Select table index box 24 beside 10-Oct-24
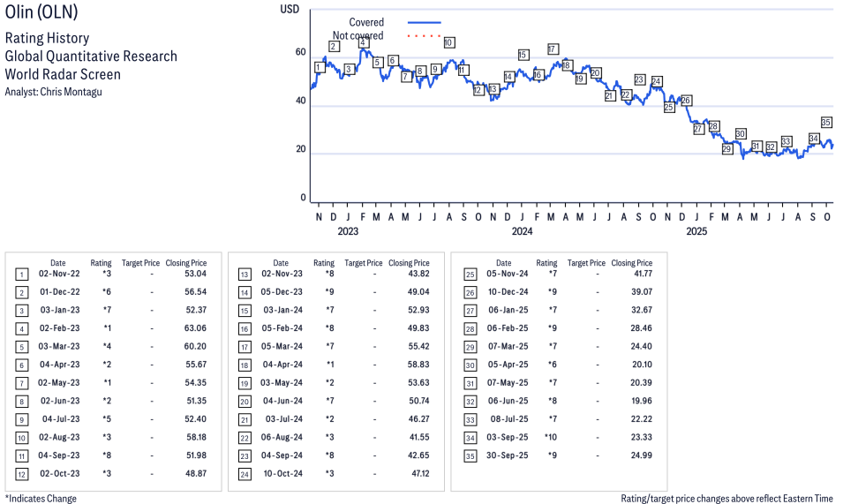 pos(245,474)
